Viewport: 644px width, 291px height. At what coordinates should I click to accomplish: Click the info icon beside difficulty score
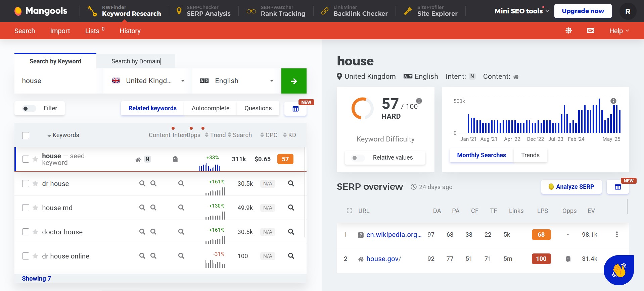pyautogui.click(x=419, y=101)
